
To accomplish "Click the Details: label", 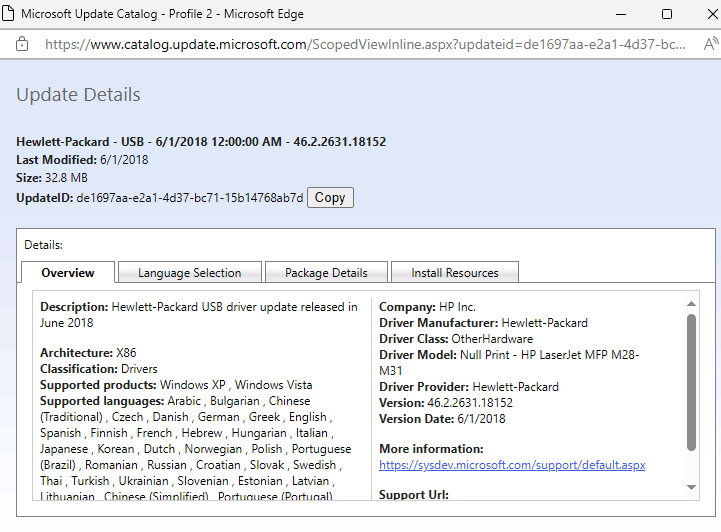I will point(43,245).
